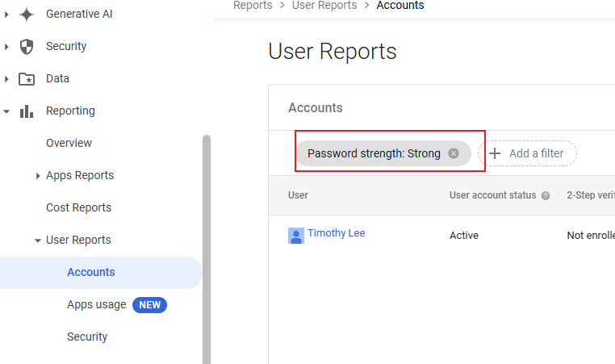
Task: Expand the Generative AI section
Action: pyautogui.click(x=6, y=14)
